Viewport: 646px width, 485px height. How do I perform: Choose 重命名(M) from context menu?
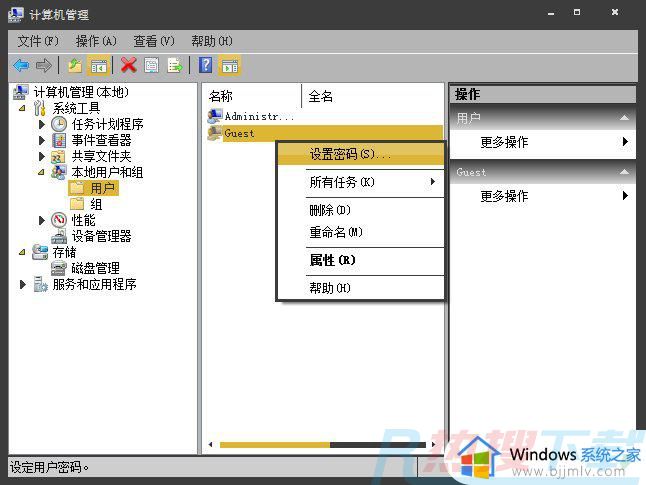tap(361, 232)
